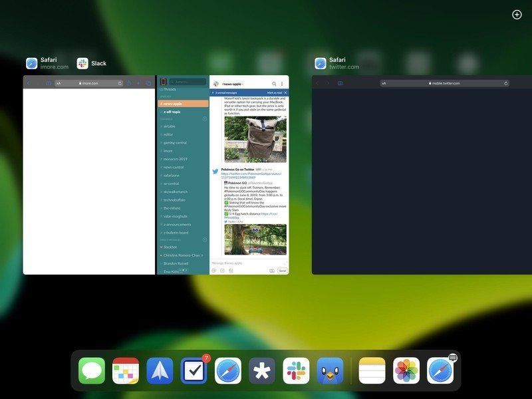Open the Things app with badge 7

coord(194,370)
